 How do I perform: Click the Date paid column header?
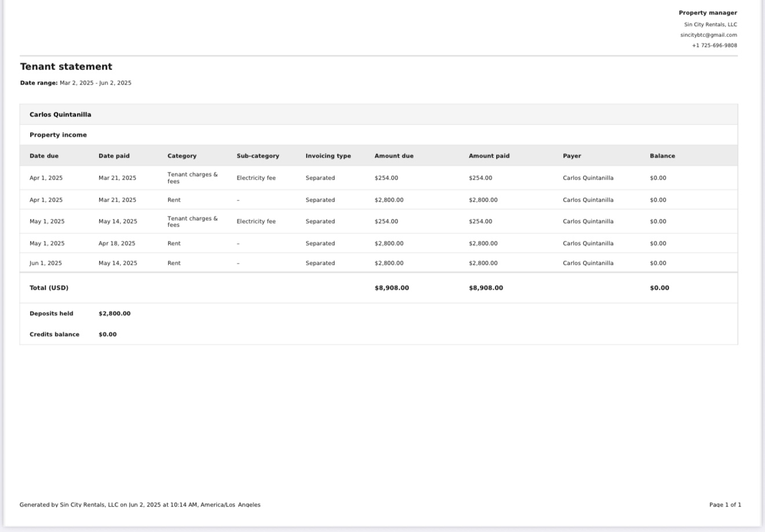click(x=114, y=156)
